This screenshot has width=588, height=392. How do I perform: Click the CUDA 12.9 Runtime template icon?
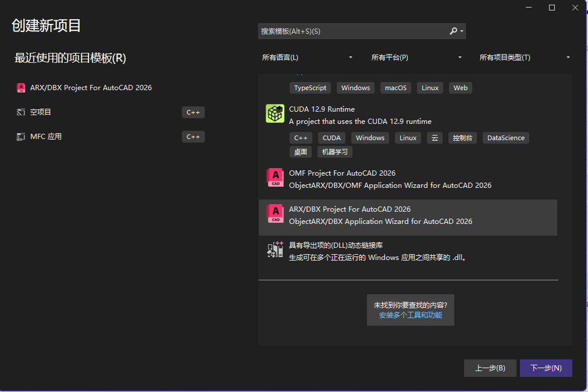[275, 113]
